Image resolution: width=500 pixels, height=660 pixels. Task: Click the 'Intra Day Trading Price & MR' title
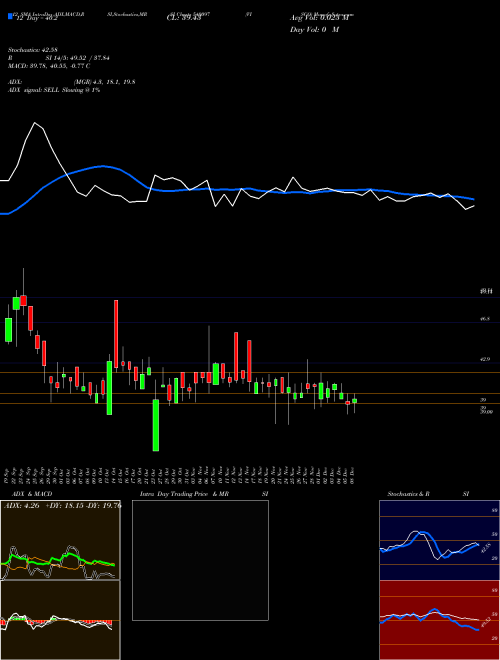coord(184,494)
